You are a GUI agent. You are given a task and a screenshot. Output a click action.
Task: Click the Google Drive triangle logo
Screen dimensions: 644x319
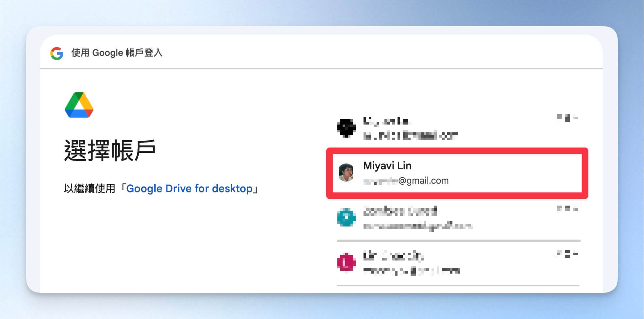79,105
